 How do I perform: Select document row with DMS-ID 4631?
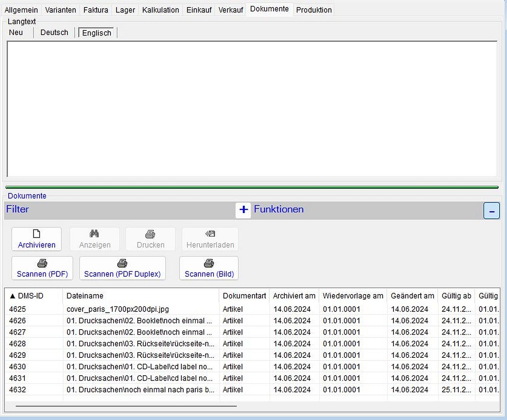click(x=252, y=378)
